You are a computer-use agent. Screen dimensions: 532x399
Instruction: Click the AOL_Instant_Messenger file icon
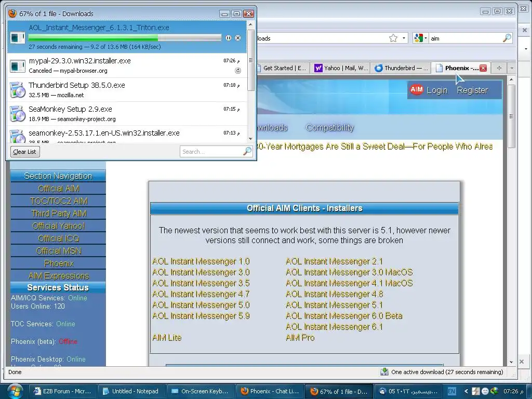pyautogui.click(x=17, y=37)
